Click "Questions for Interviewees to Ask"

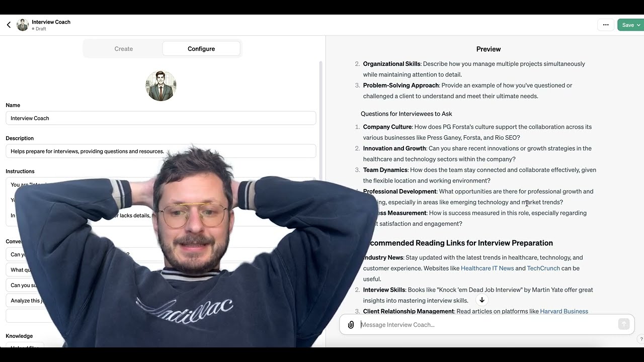[407, 114]
